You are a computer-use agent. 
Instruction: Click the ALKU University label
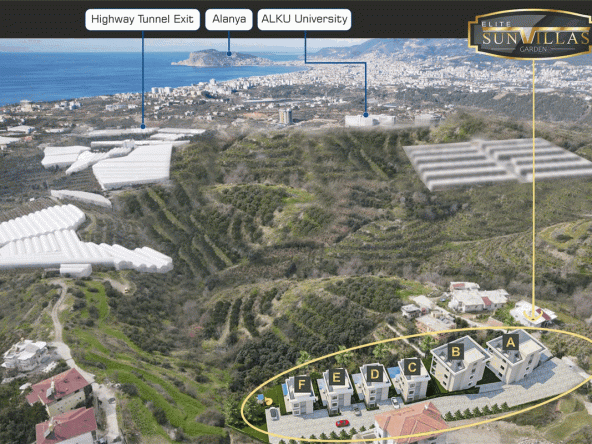304,19
